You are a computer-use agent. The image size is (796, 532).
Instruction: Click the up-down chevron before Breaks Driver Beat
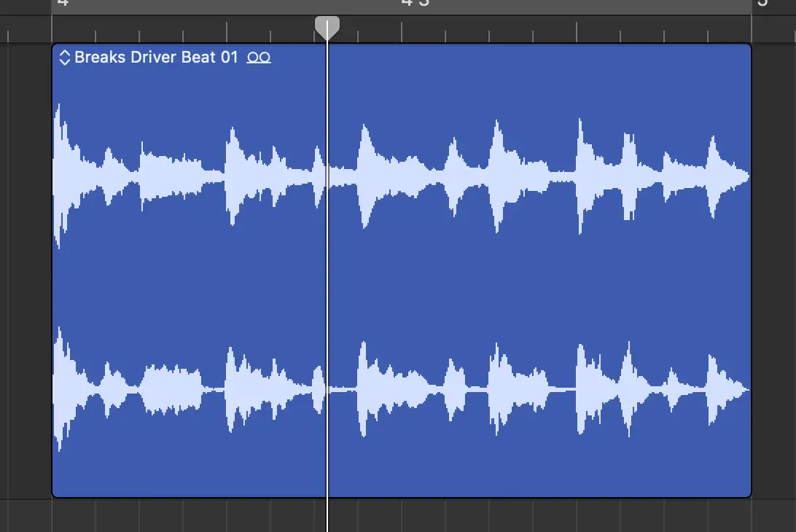pyautogui.click(x=64, y=58)
